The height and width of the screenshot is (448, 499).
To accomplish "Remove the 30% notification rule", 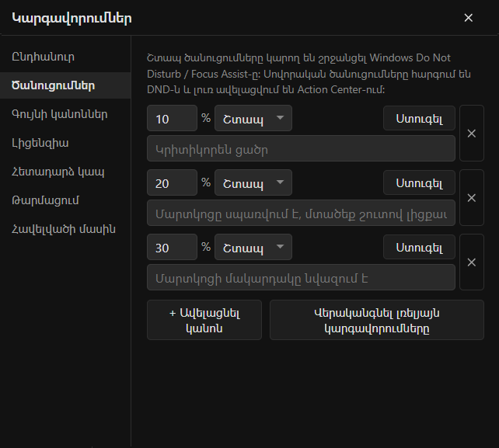I will pos(472,262).
